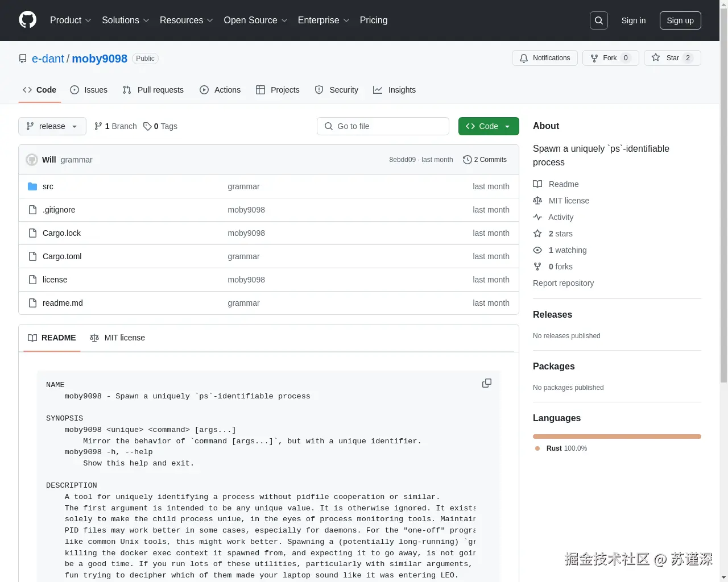Click the grammar commit message in header row

pyautogui.click(x=76, y=160)
